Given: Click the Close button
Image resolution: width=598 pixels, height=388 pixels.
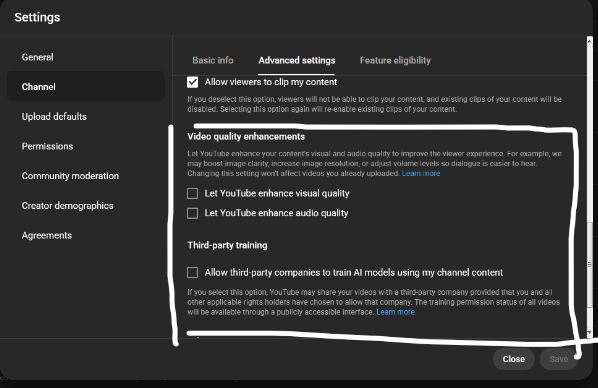Looking at the screenshot, I should [513, 359].
